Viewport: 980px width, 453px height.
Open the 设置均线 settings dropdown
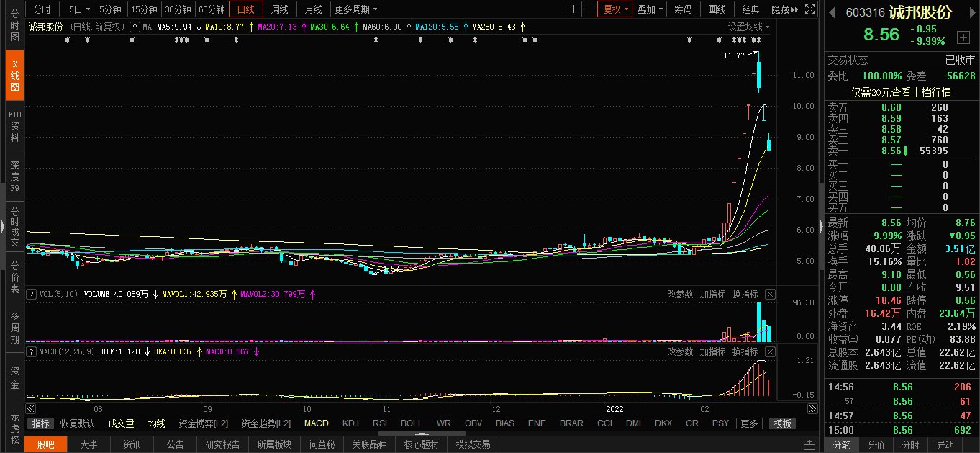click(748, 27)
